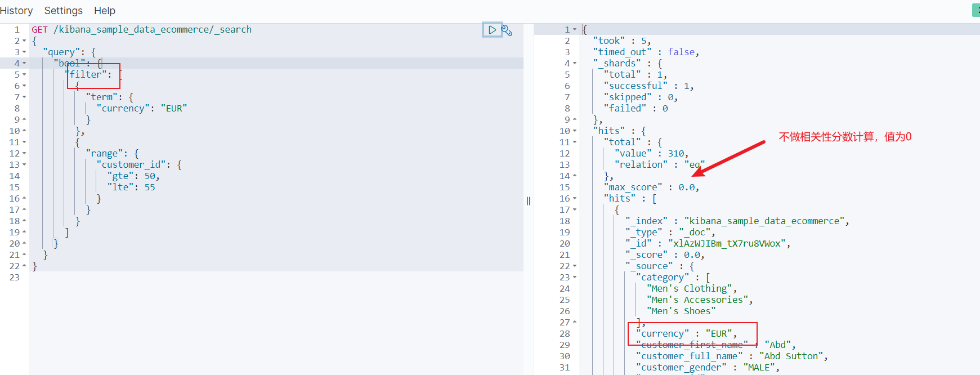Image resolution: width=980 pixels, height=375 pixels.
Task: Collapse the "query" block in request editor
Action: pos(24,52)
